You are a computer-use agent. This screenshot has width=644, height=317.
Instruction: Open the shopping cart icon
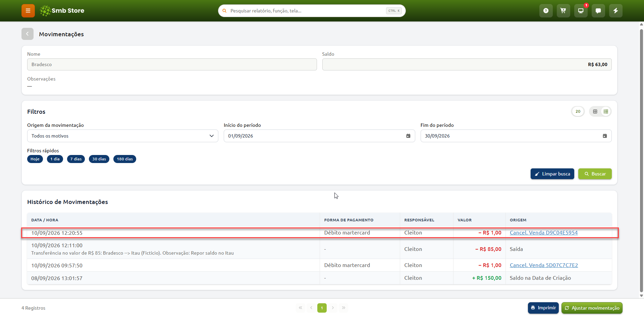pos(563,11)
